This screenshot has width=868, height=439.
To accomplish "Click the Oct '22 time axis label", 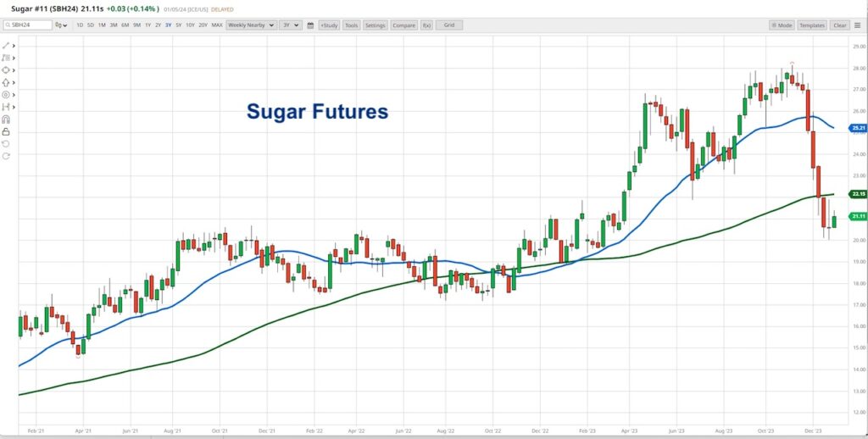I will (x=492, y=430).
